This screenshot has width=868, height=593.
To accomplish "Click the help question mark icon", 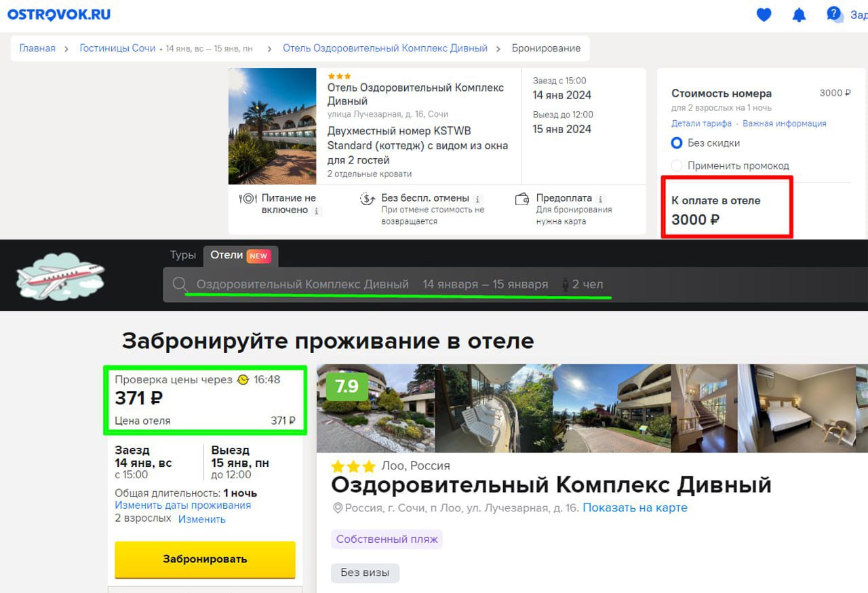I will point(833,14).
